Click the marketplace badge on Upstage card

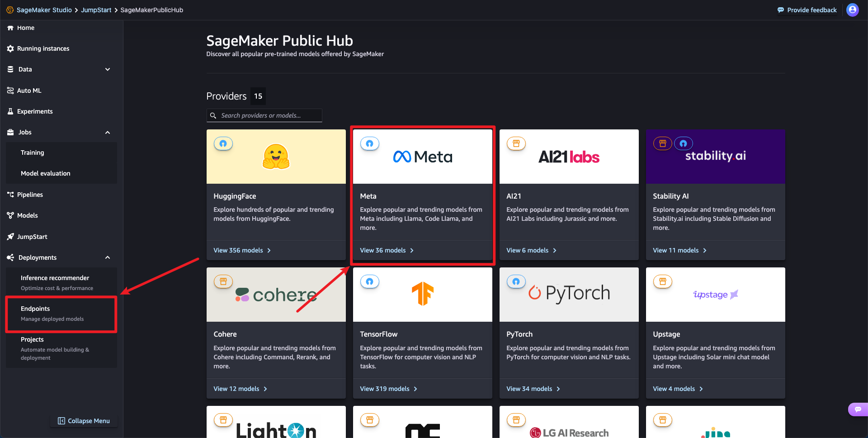point(663,281)
